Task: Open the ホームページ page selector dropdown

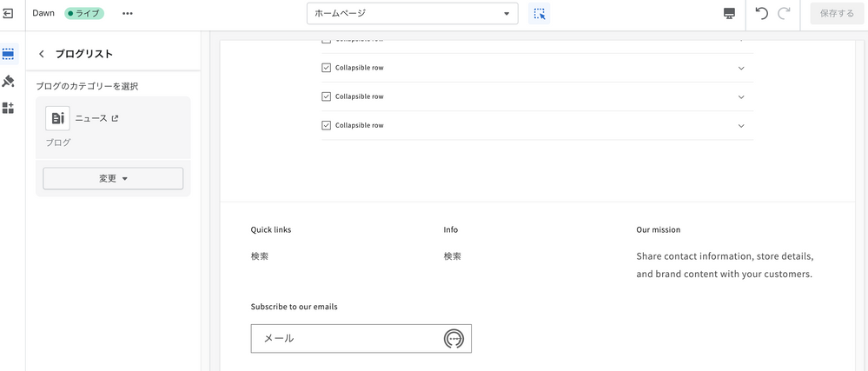Action: tap(412, 14)
